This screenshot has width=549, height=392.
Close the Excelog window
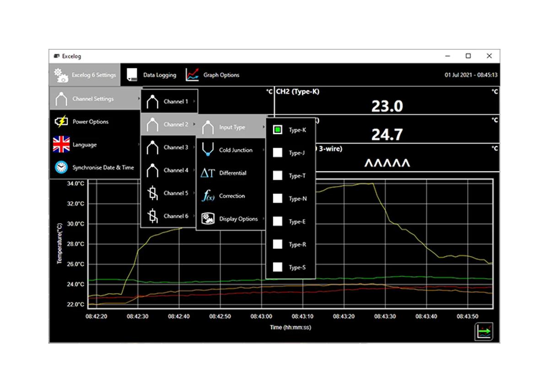[489, 56]
